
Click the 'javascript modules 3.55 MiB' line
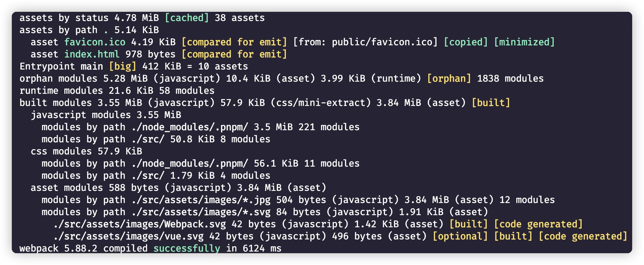pos(106,115)
